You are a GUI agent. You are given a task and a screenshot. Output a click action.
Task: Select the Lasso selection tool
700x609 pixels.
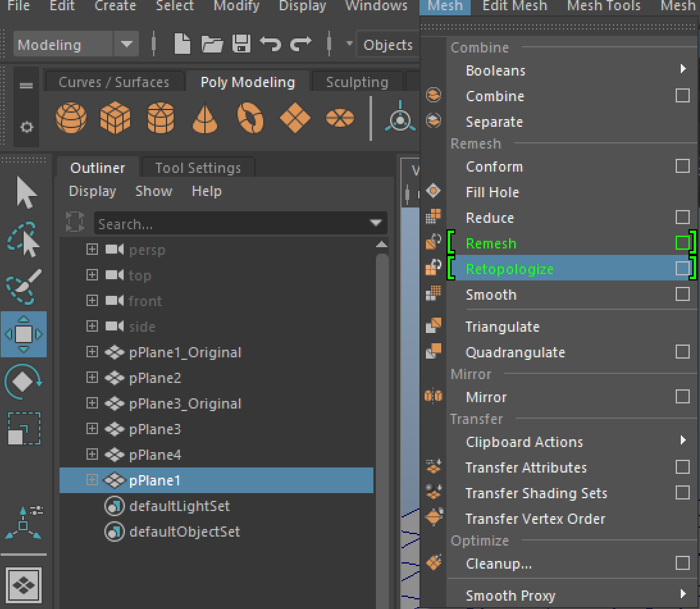click(x=24, y=240)
